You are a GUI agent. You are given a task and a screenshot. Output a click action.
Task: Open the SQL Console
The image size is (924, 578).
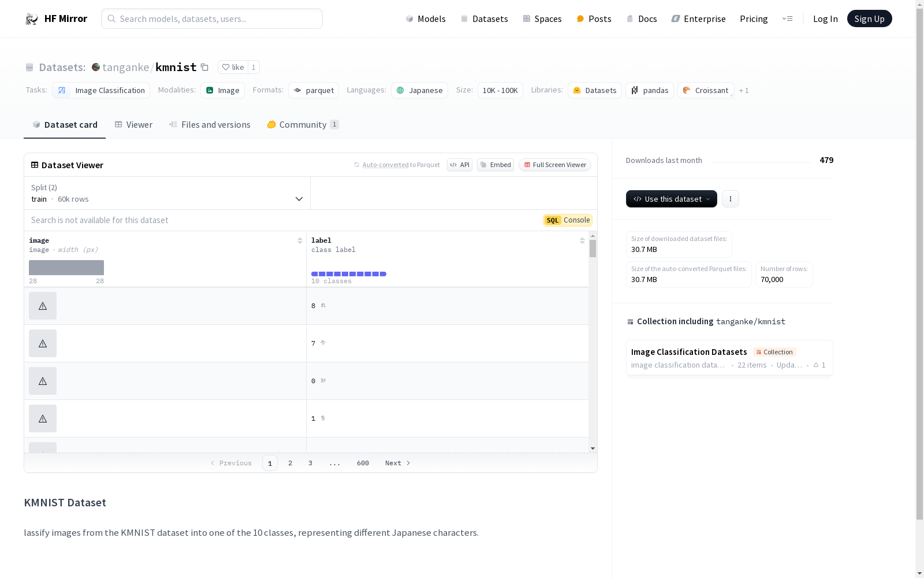click(x=567, y=220)
